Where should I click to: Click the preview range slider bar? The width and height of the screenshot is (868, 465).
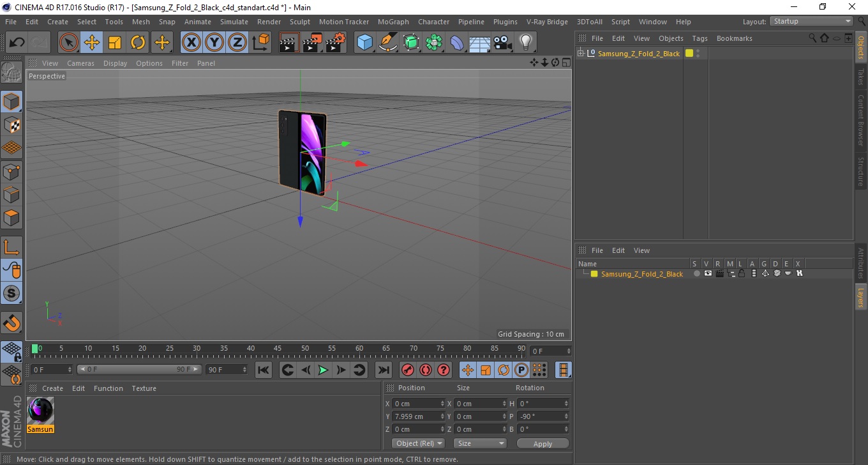coord(140,370)
